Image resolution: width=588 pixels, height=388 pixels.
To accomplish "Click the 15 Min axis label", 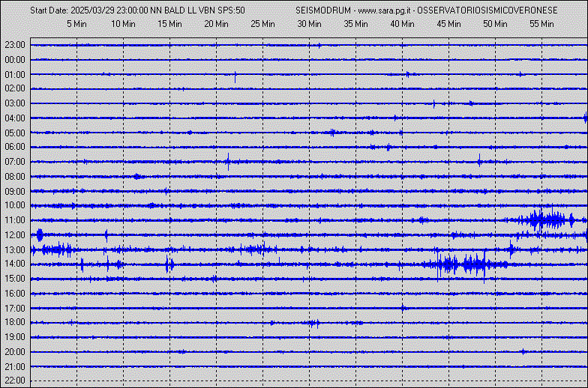I will click(x=169, y=24).
